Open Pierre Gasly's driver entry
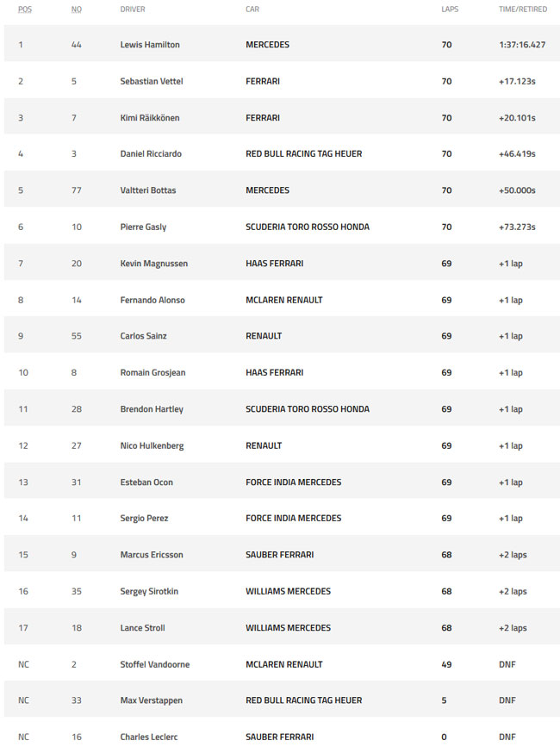560x753 pixels. point(143,227)
